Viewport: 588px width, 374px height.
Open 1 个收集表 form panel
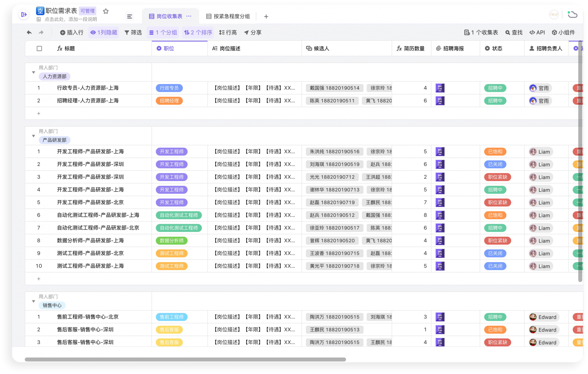point(481,32)
